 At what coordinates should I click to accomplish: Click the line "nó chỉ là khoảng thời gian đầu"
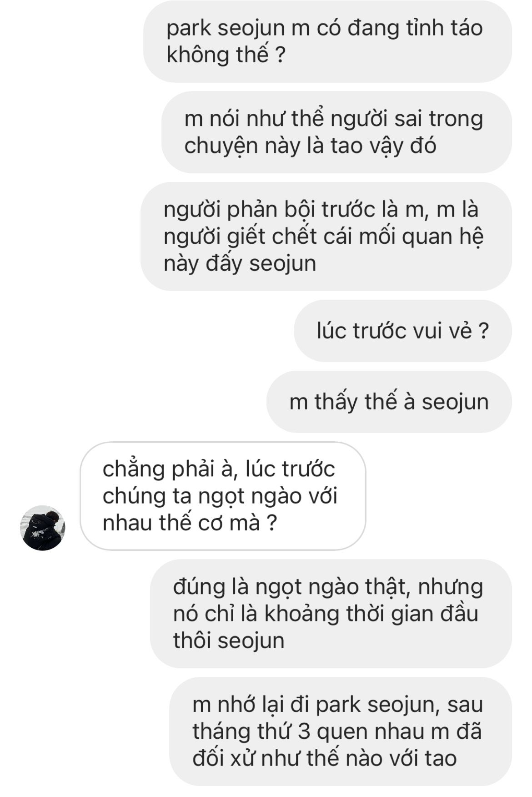click(x=326, y=614)
